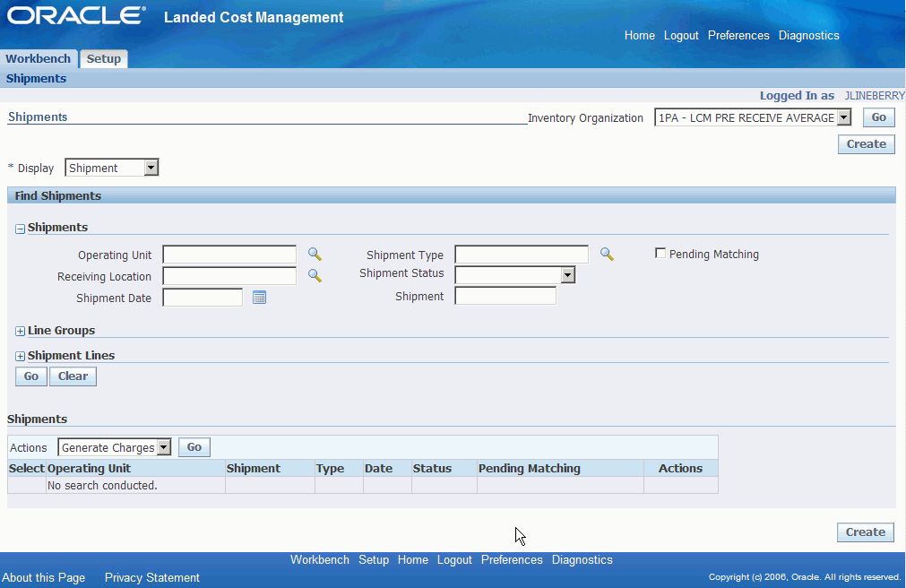This screenshot has height=588, width=906.
Task: Open the Privacy Statement link
Action: tap(152, 577)
